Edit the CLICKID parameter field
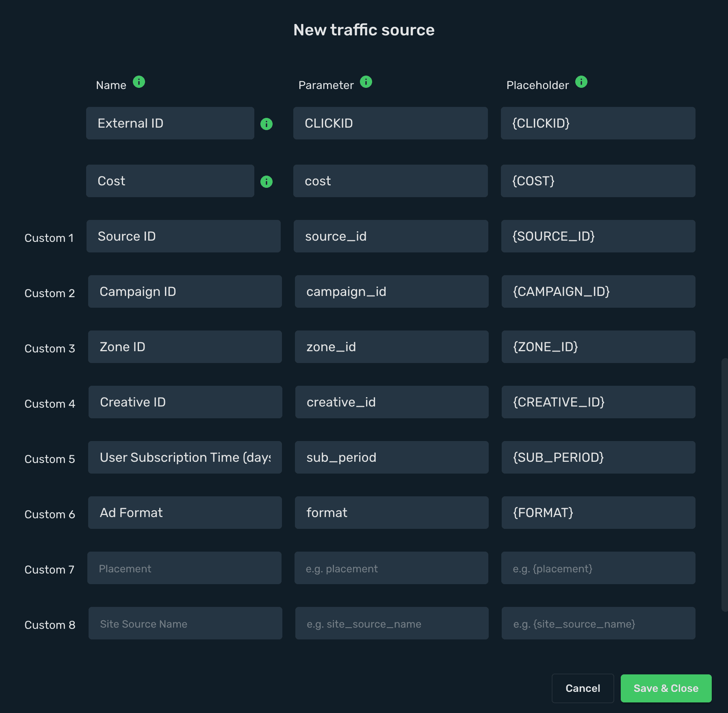This screenshot has height=713, width=728. click(390, 123)
